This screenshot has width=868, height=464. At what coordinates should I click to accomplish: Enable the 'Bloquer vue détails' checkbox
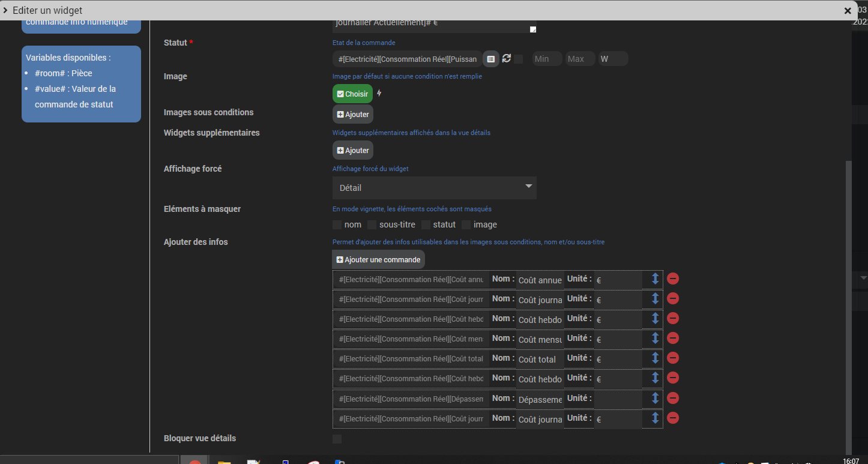(337, 439)
